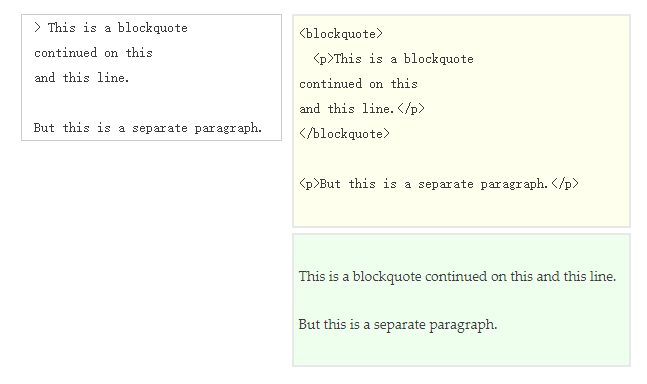Click 'This is a blockquote' in markdown input
This screenshot has width=647, height=384.
[x=118, y=28]
